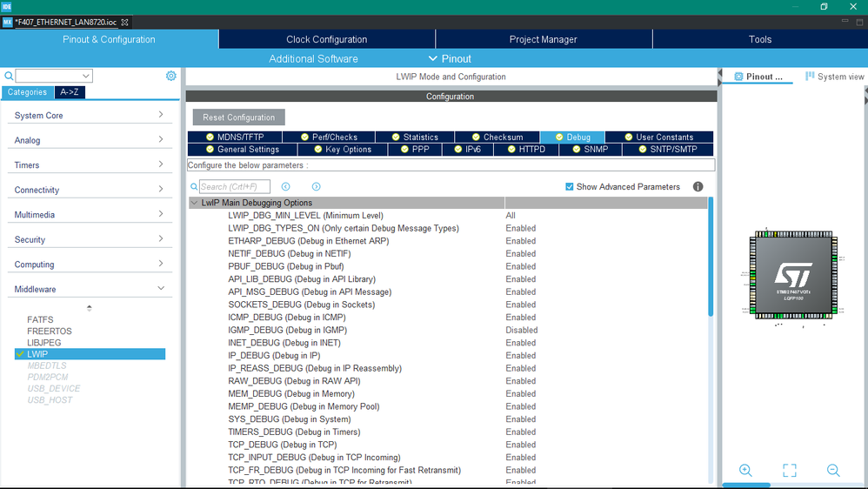868x489 pixels.
Task: Open the User Constants tab
Action: pyautogui.click(x=658, y=137)
